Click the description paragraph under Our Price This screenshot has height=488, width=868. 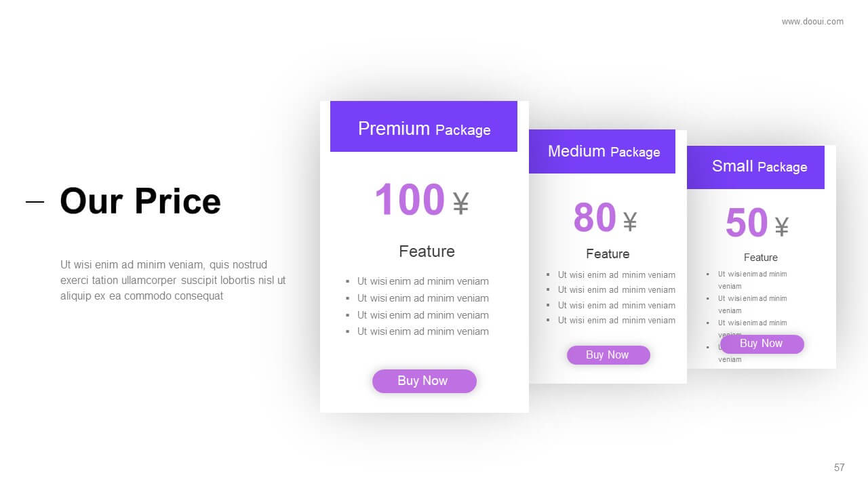[173, 281]
